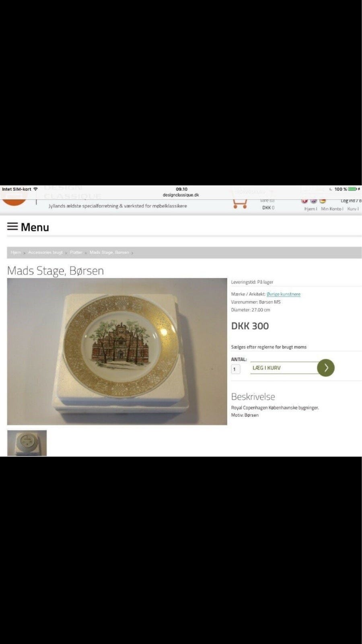
Task: Tap the designclassique.dk address bar
Action: [181, 195]
